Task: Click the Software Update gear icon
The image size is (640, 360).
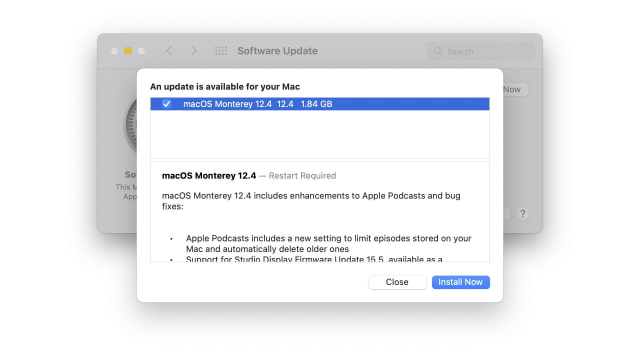Action: pyautogui.click(x=131, y=125)
